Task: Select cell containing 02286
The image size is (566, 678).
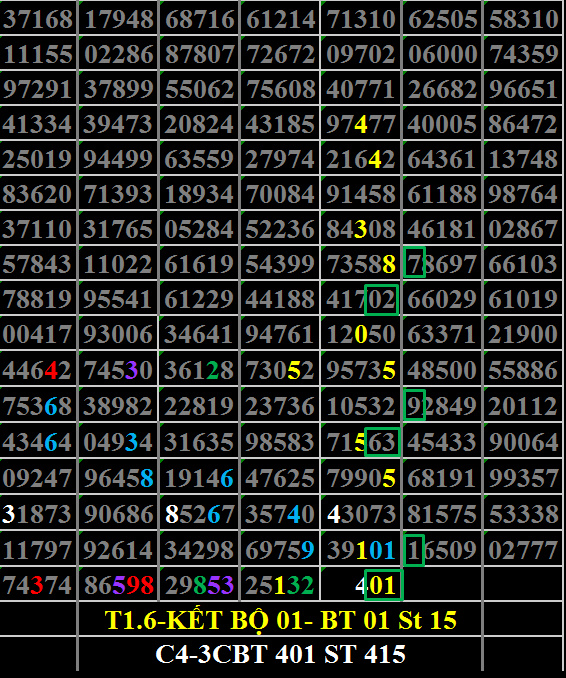Action: tap(119, 53)
